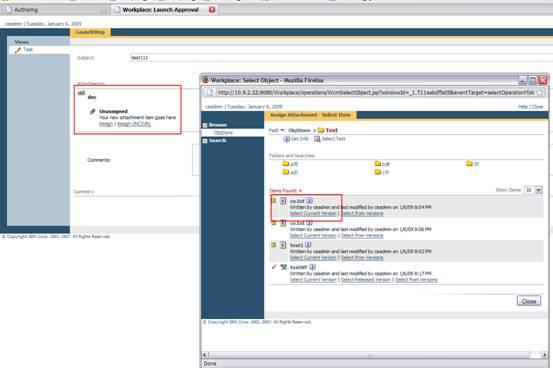Open the test1 item

296,245
